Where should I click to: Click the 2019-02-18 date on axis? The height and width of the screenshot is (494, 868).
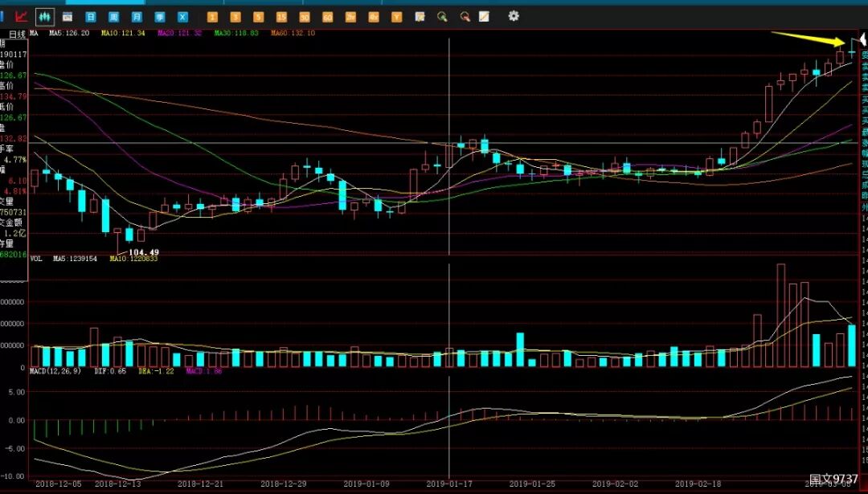click(x=698, y=484)
